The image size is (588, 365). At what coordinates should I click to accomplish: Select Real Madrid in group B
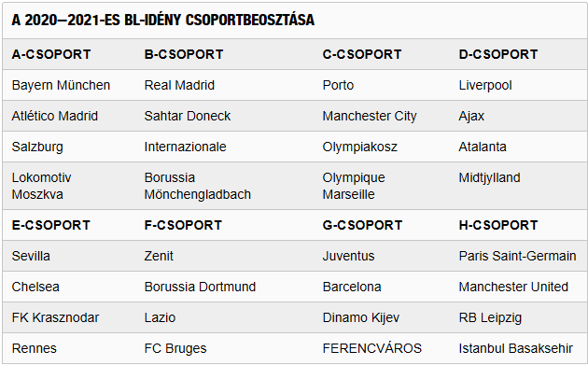click(179, 85)
